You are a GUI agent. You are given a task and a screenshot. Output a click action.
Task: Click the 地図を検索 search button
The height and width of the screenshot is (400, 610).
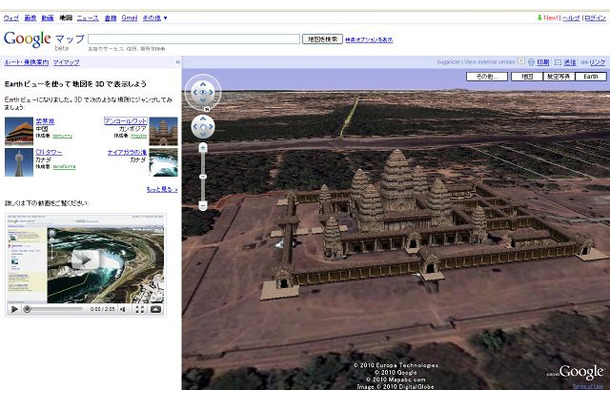point(322,39)
